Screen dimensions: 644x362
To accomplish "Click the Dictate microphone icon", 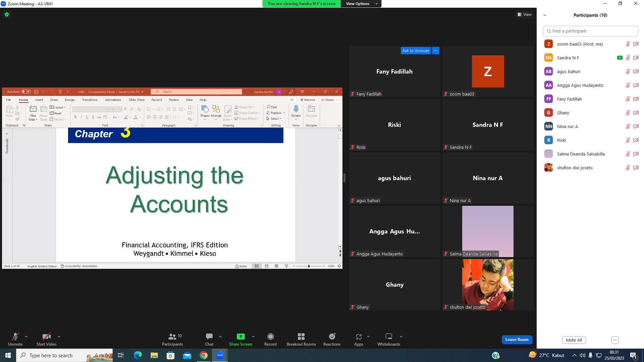I will tap(296, 109).
